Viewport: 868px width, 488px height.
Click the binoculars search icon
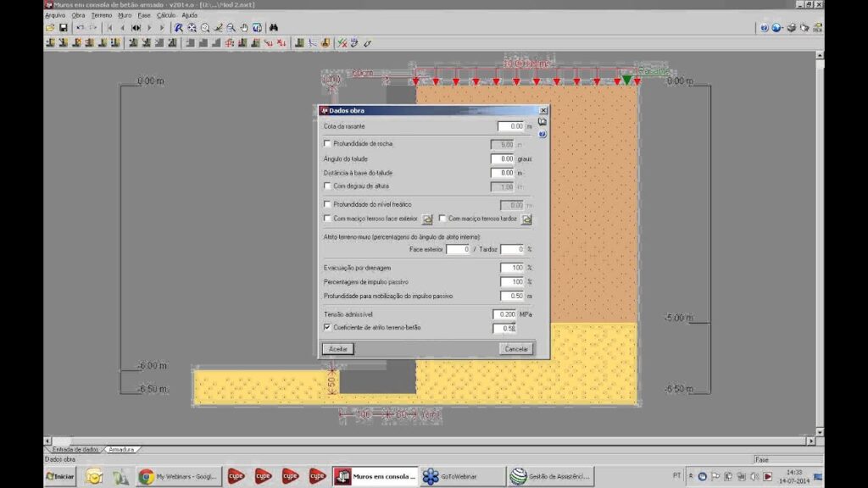(x=273, y=28)
